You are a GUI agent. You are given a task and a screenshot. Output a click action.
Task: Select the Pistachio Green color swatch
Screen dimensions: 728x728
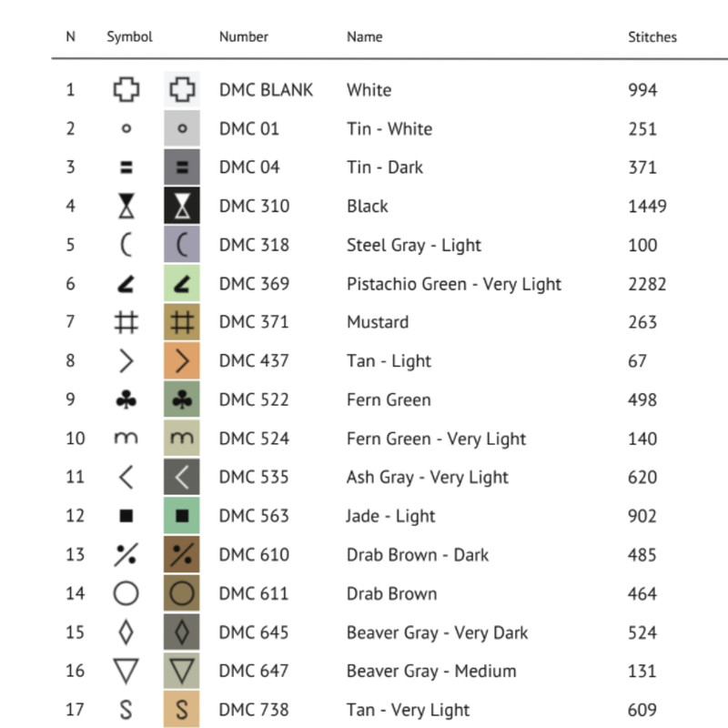tap(182, 284)
